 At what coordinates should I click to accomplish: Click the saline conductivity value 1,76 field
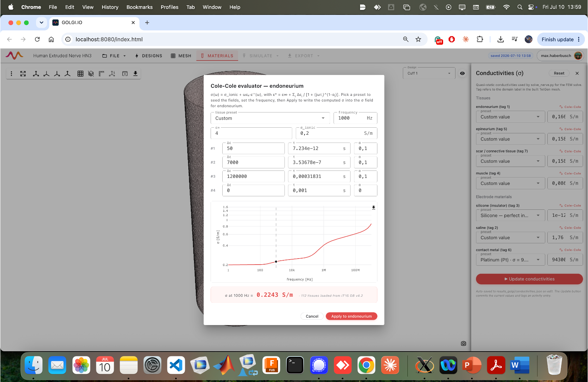[x=565, y=238]
